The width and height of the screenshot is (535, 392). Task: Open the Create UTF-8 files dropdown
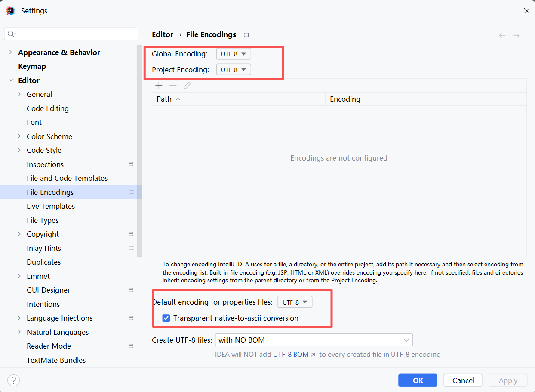[314, 340]
